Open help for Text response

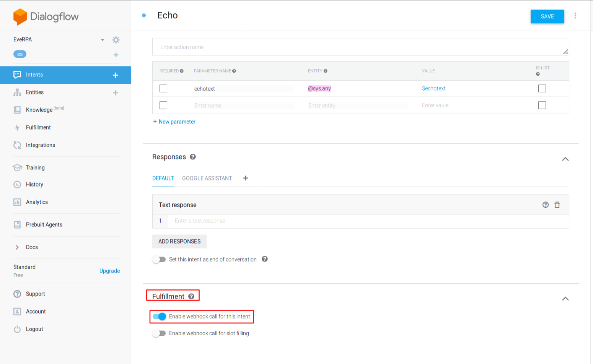click(546, 205)
